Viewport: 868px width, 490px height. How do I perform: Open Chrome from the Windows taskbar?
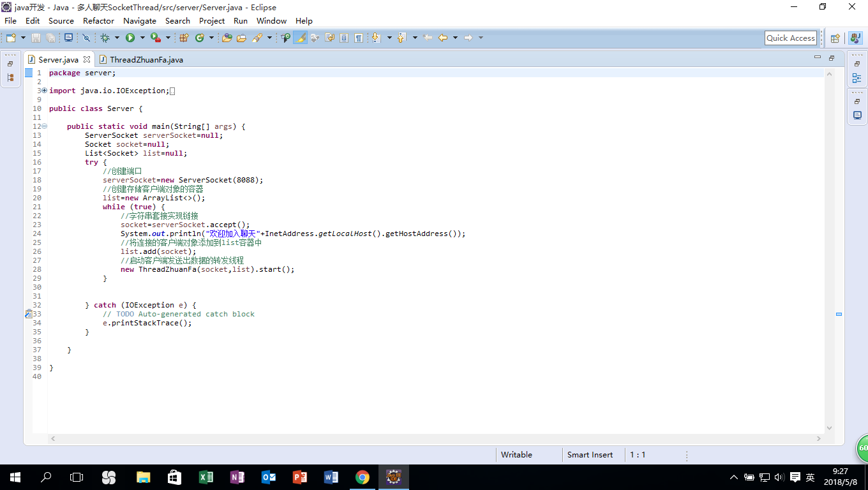click(x=362, y=477)
